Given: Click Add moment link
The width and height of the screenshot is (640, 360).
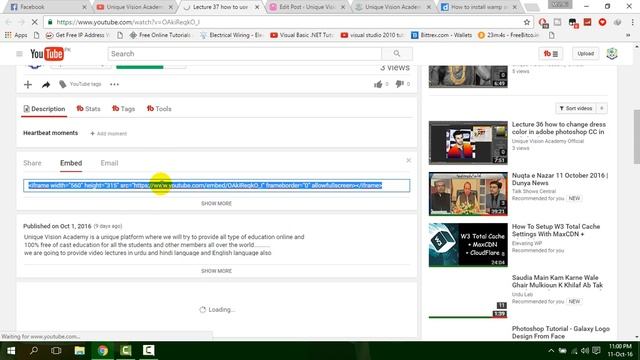Looking at the screenshot, I should [x=109, y=133].
